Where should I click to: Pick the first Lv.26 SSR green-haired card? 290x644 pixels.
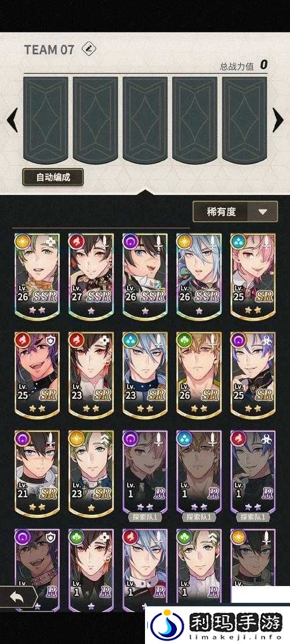(37, 277)
